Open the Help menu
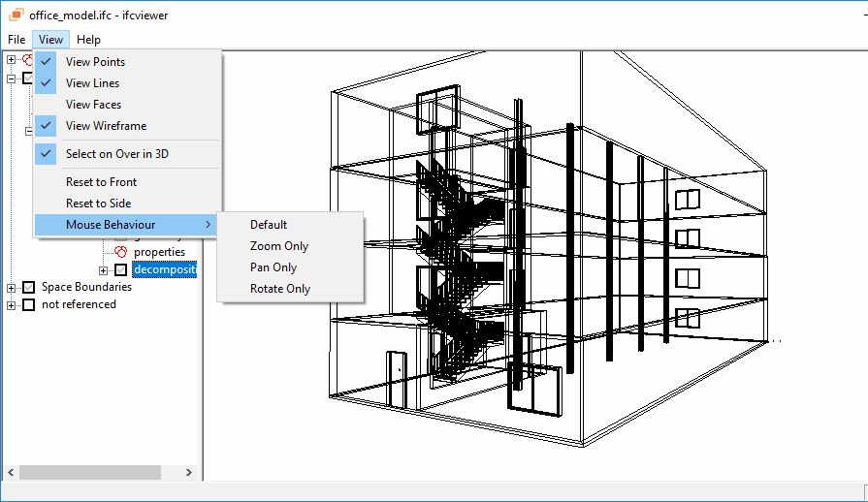 click(88, 40)
